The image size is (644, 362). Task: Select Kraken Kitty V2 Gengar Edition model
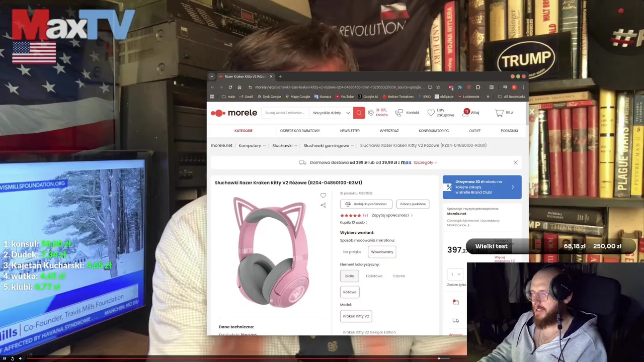point(369,332)
